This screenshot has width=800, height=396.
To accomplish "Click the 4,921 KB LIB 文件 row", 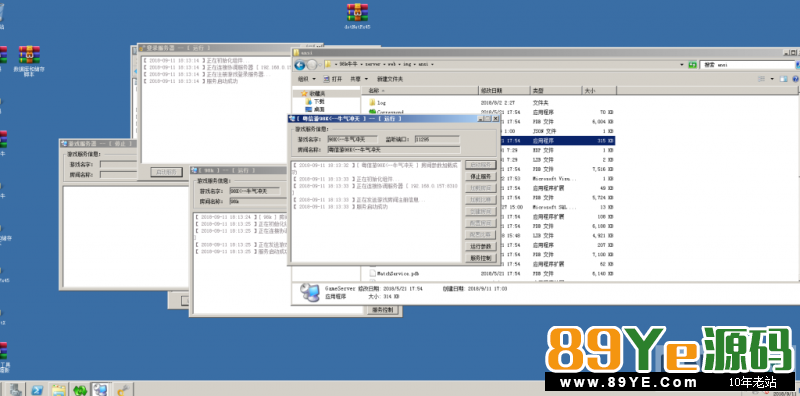I will (558, 235).
